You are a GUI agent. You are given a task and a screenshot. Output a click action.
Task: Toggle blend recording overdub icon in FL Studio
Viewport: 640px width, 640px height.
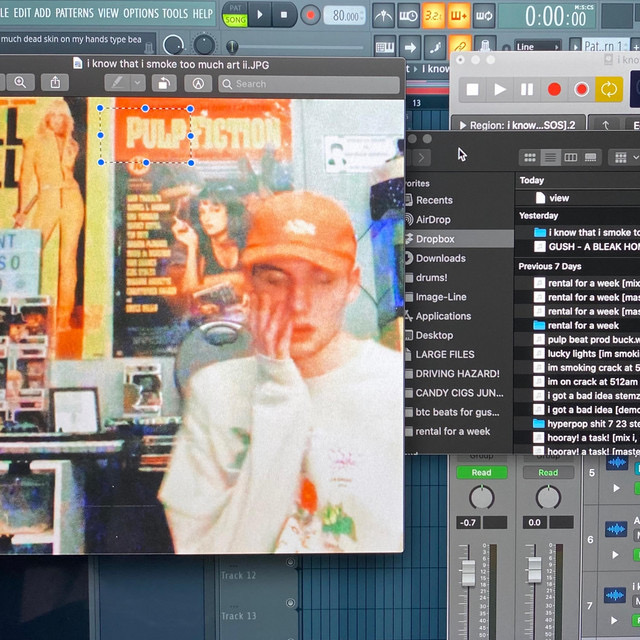pos(458,16)
